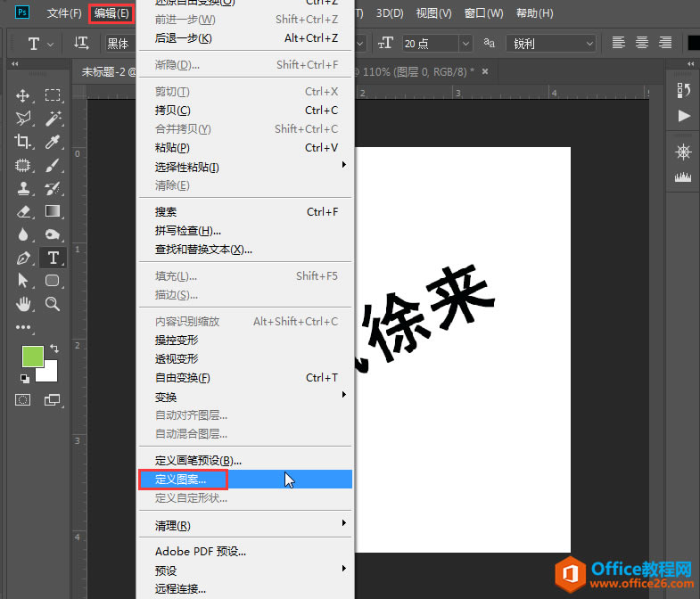This screenshot has width=700, height=599.
Task: Open the 窗口(W) menu
Action: (483, 13)
